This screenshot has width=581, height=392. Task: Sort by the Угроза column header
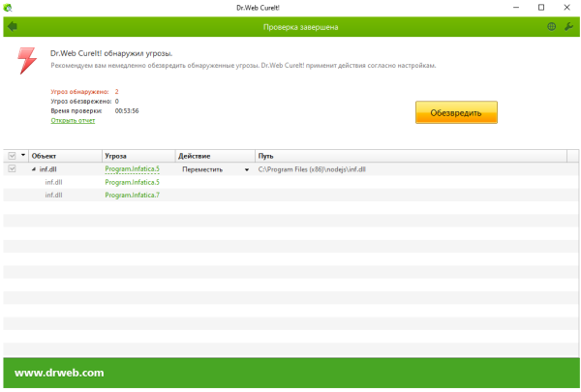click(138, 156)
